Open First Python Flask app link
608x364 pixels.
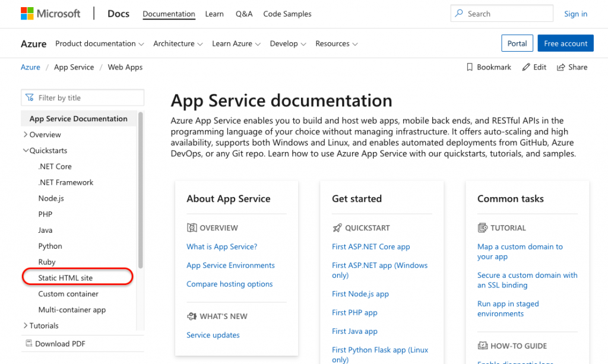coord(380,354)
